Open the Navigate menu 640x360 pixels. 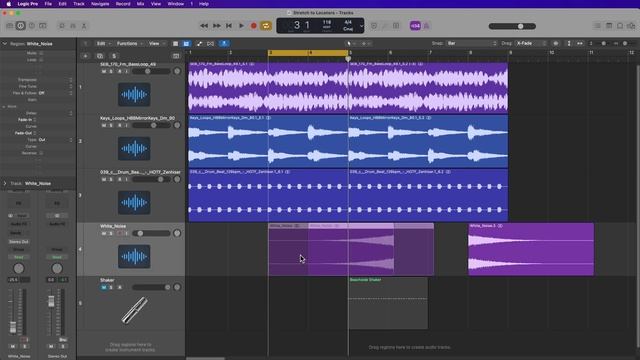100,4
